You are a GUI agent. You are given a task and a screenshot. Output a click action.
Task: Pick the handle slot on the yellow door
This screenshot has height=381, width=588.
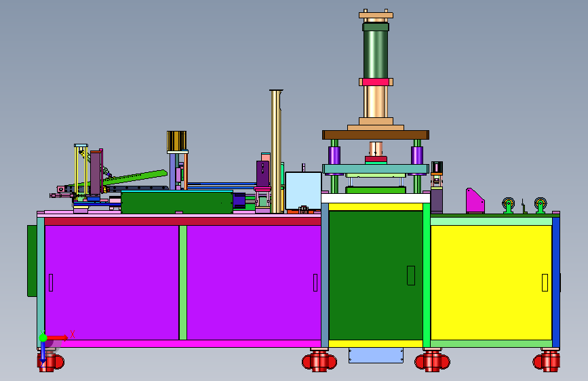545,283
